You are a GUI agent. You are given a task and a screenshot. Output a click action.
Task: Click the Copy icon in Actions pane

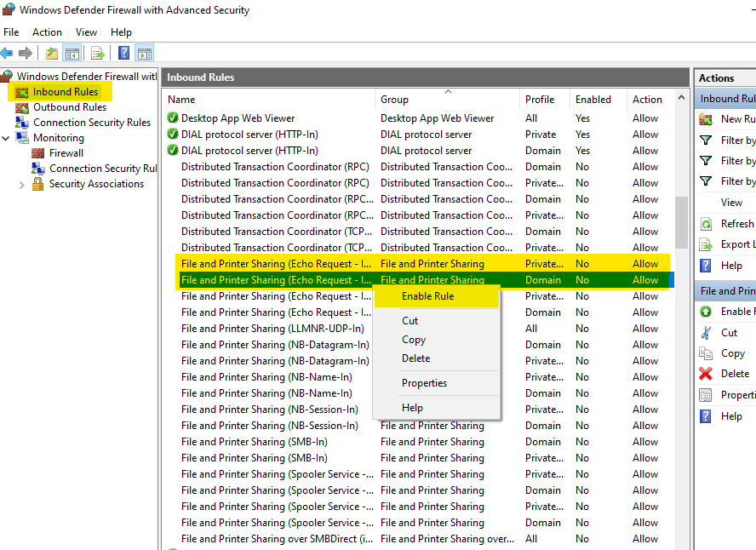[706, 353]
